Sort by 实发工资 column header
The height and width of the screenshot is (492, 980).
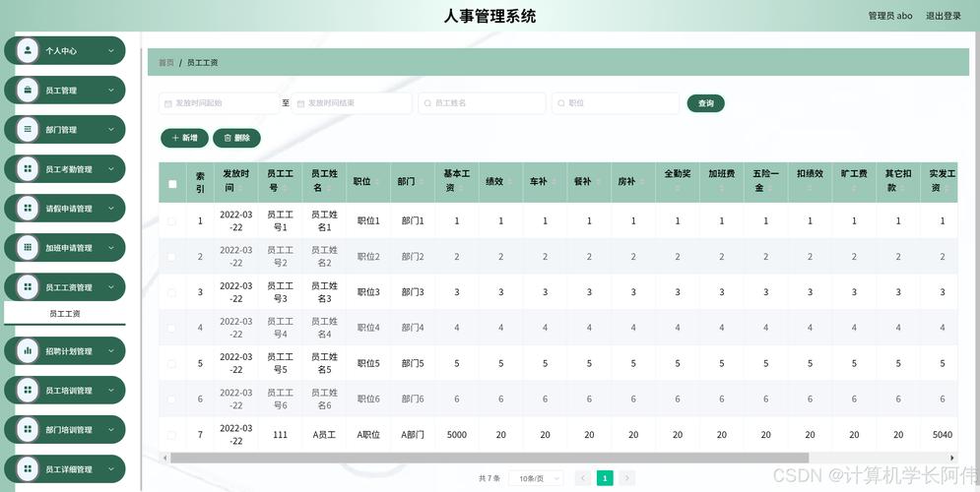click(x=942, y=180)
